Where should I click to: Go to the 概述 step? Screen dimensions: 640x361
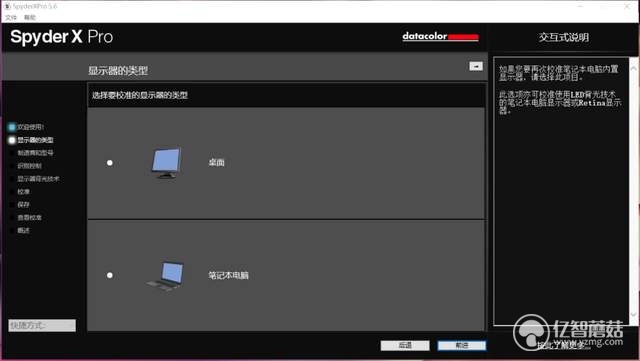pos(23,230)
